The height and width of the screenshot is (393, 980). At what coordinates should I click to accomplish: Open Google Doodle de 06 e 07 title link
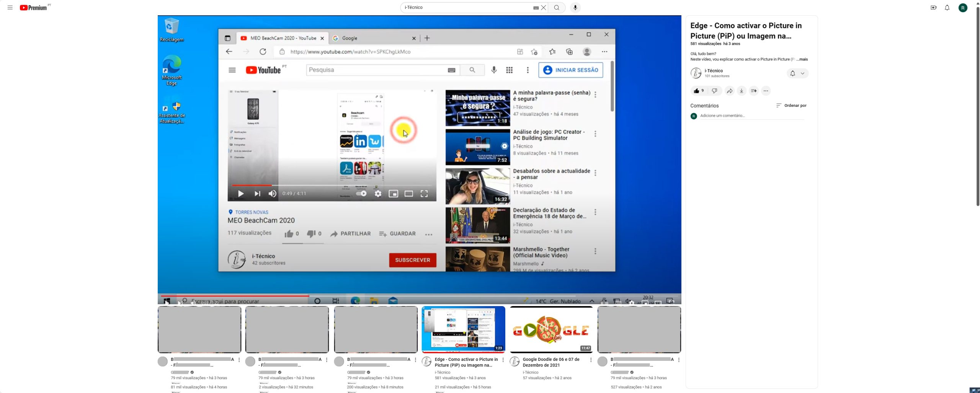coord(551,362)
